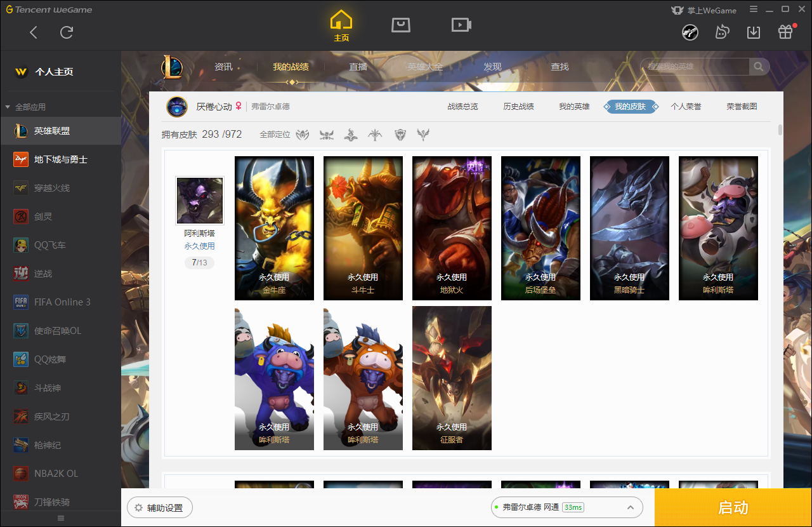This screenshot has height=527, width=812.
Task: Click first role icon right of 全部定位
Action: pos(303,135)
